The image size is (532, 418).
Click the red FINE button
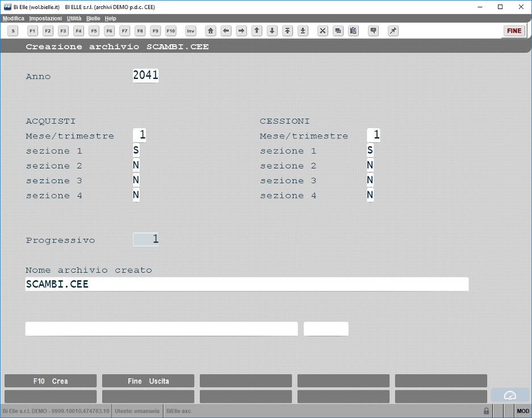pyautogui.click(x=514, y=31)
